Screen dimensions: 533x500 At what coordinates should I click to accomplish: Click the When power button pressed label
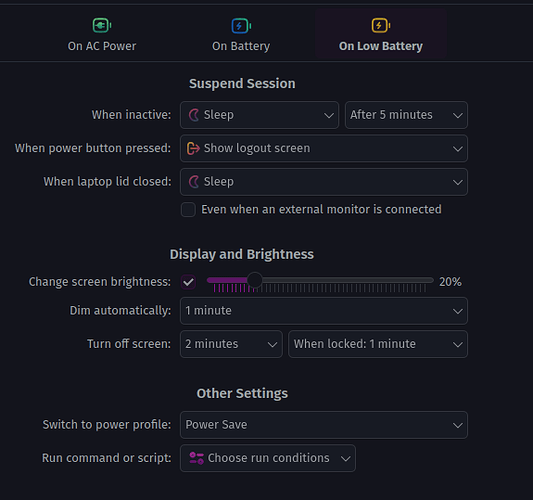pos(93,148)
